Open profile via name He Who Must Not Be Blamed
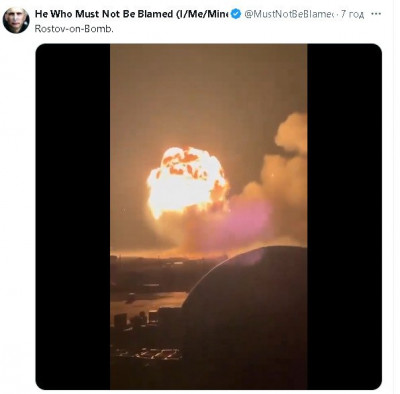400x394 pixels. (104, 14)
